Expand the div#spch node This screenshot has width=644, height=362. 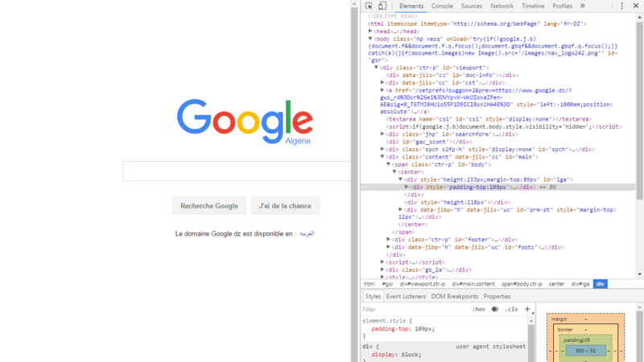[x=382, y=149]
